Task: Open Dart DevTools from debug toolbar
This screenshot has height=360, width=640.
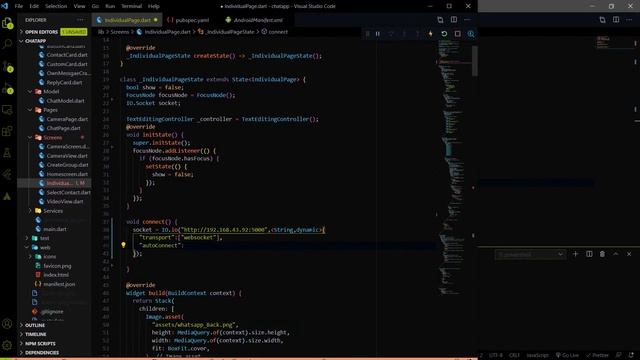Action: click(471, 34)
